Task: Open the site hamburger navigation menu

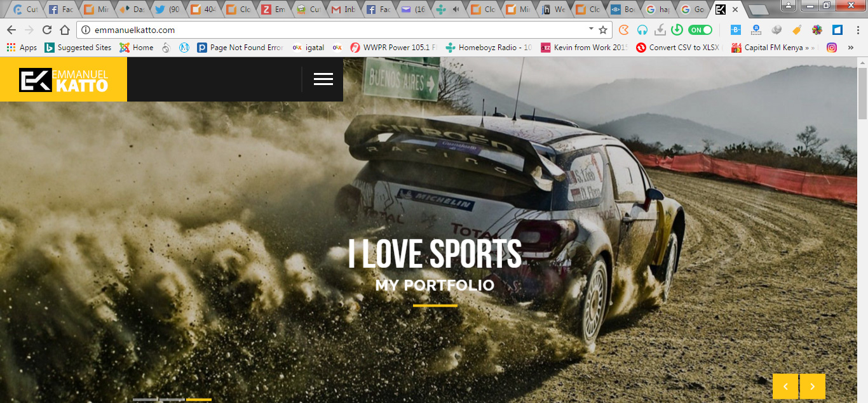Action: (323, 79)
